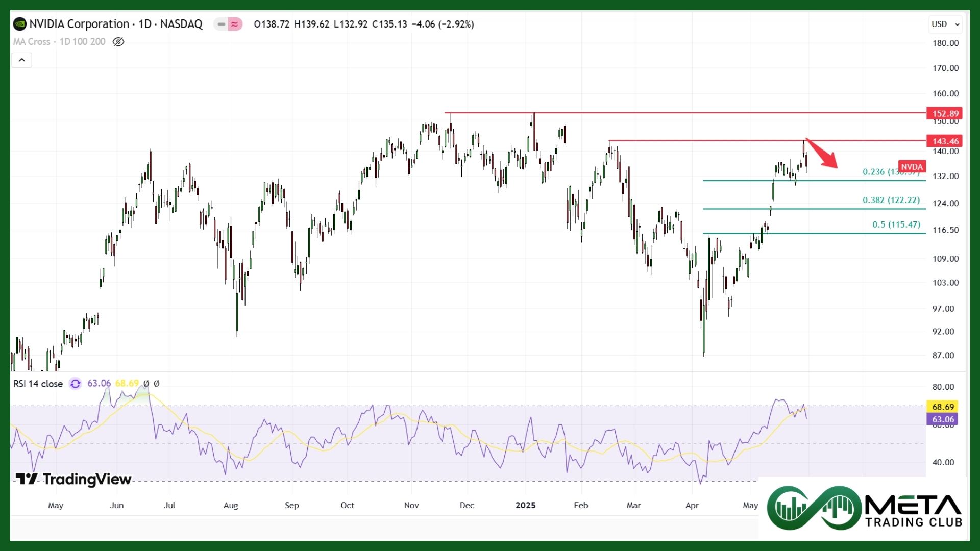Image resolution: width=980 pixels, height=551 pixels.
Task: Click the close price C135.13 value
Action: coord(390,24)
